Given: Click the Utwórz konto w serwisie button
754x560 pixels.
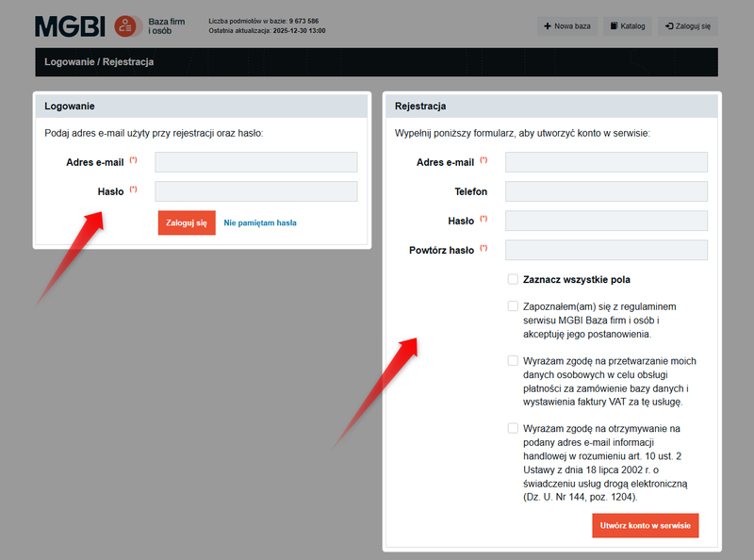Looking at the screenshot, I should coord(645,525).
